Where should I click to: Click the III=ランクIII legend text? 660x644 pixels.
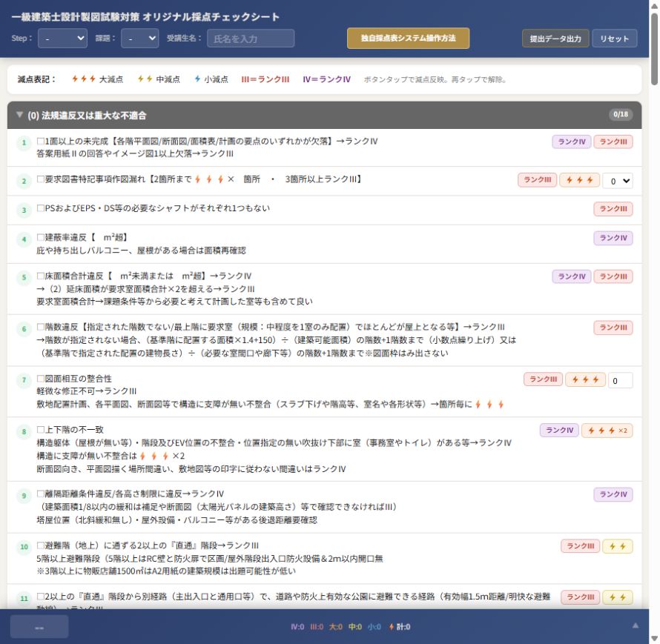(x=265, y=79)
